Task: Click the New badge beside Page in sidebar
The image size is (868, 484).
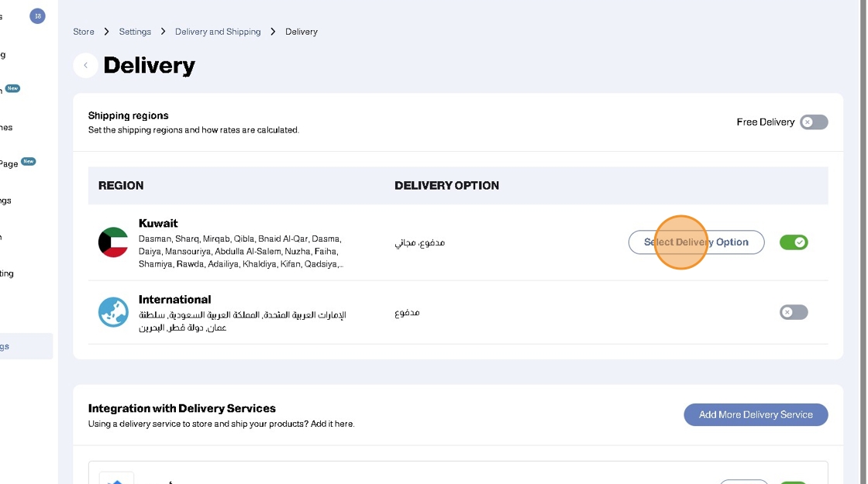Action: 29,162
